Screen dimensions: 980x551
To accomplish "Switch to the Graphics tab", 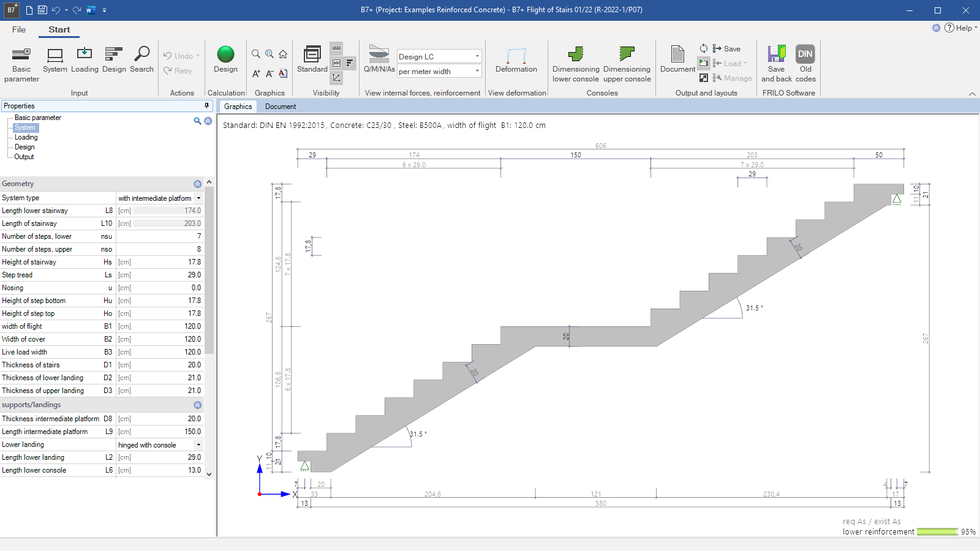I will pos(238,106).
